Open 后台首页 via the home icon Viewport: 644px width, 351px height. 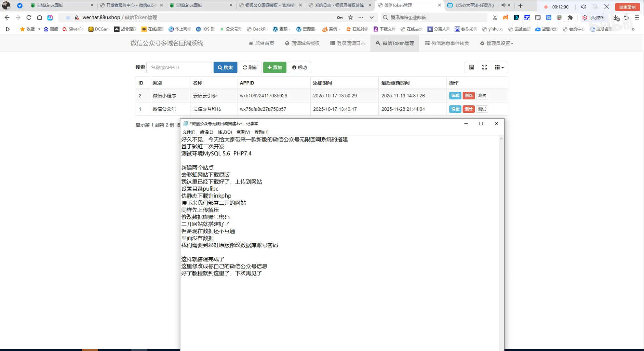(x=251, y=43)
